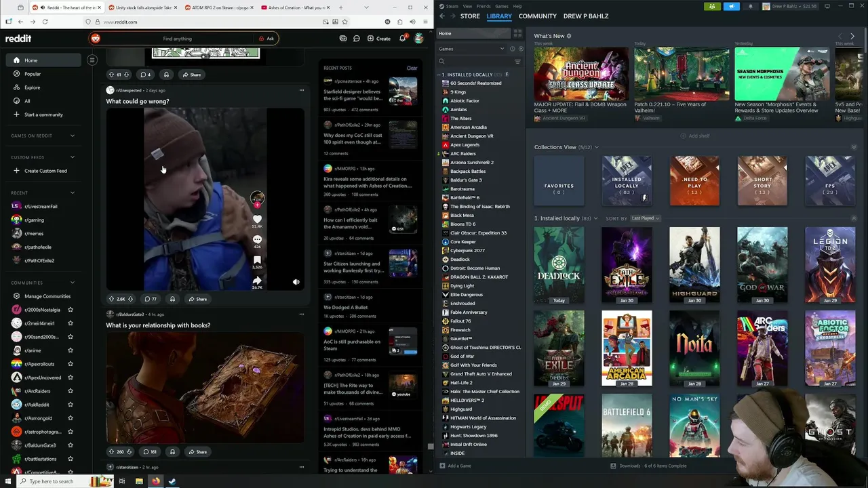Collapse Installed Locally category in Steam list
868x488 pixels.
tap(439, 75)
